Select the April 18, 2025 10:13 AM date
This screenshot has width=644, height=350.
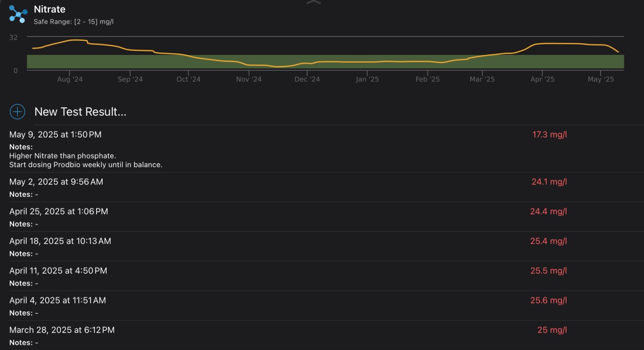60,241
